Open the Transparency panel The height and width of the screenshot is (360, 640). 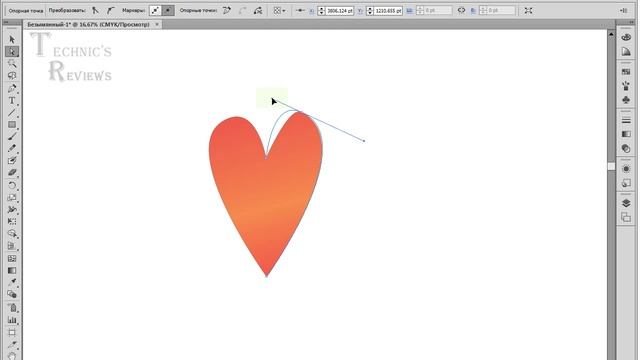(626, 149)
